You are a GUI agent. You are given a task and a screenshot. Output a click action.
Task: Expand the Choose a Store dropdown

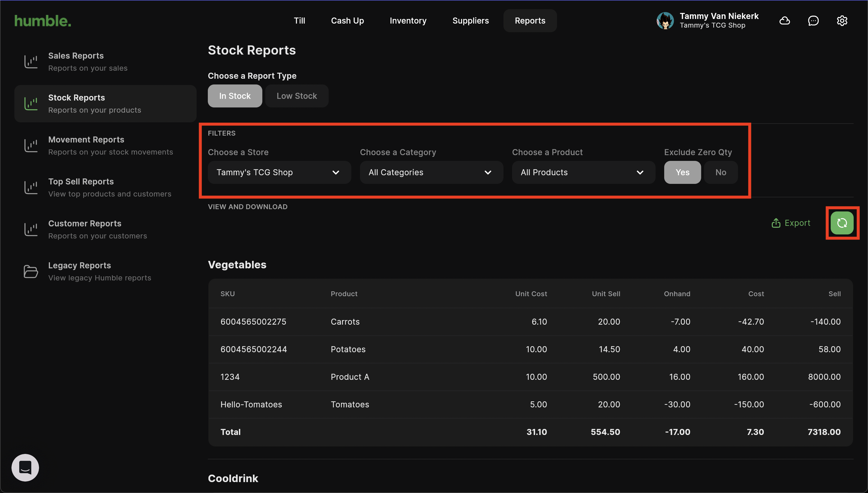pyautogui.click(x=279, y=172)
